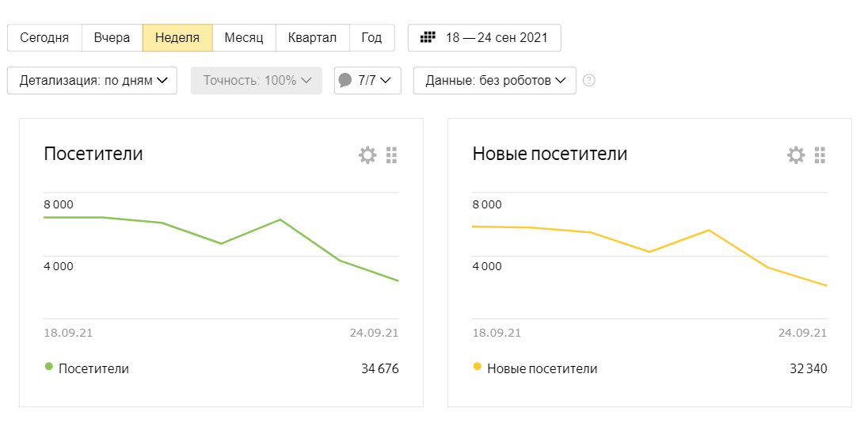Image resolution: width=868 pixels, height=427 pixels.
Task: Click 18.09.21 label under Посетители chart
Action: [x=68, y=333]
